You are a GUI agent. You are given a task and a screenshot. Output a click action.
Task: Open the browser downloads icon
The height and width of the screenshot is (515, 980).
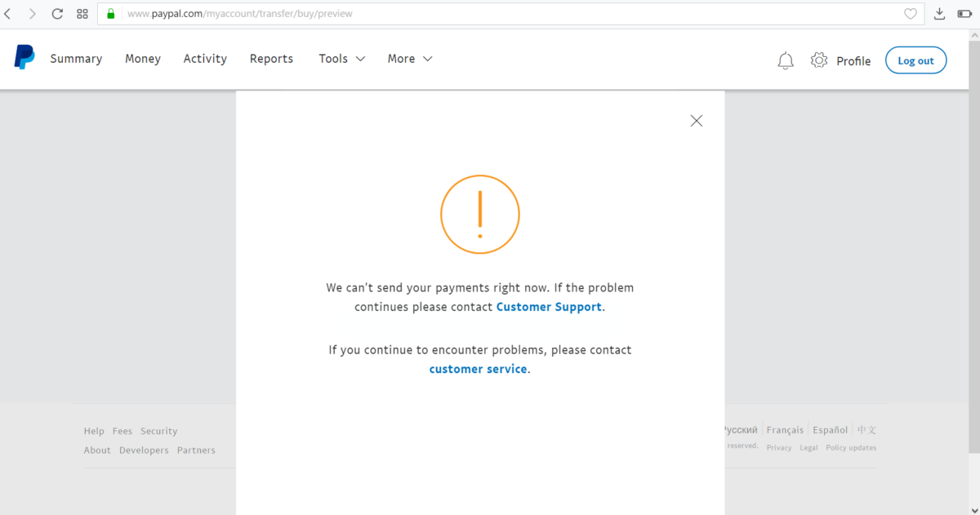[940, 14]
